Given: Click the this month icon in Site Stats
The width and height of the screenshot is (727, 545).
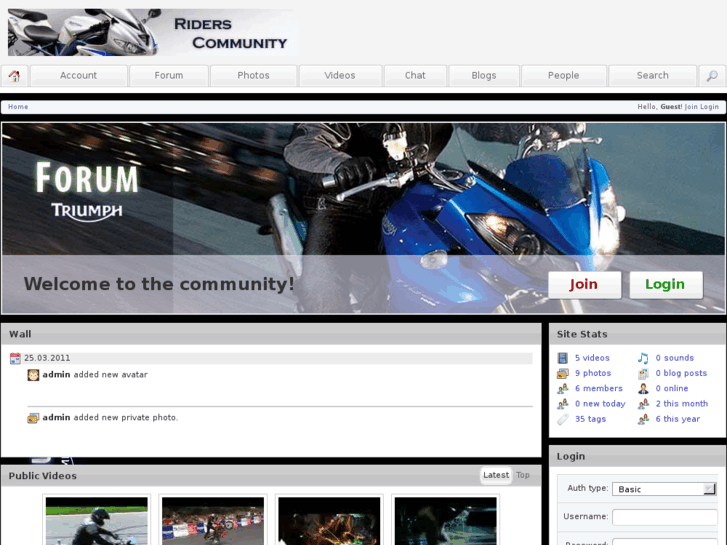Looking at the screenshot, I should click(643, 404).
